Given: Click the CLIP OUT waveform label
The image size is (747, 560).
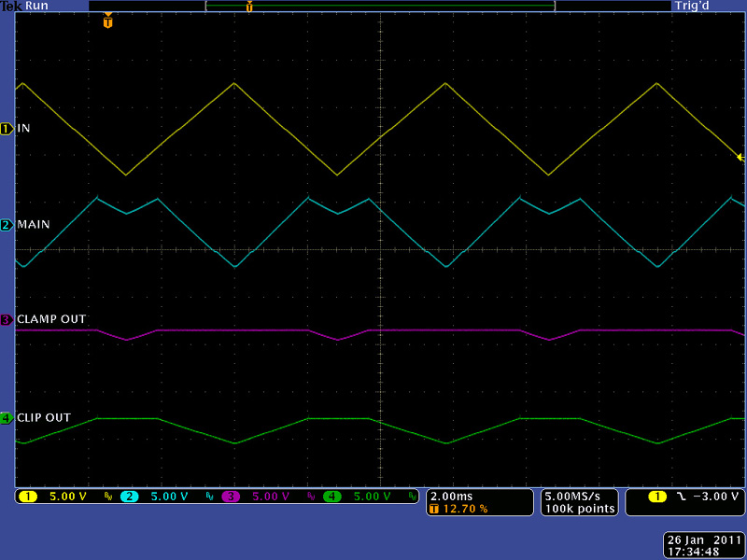Looking at the screenshot, I should [44, 417].
